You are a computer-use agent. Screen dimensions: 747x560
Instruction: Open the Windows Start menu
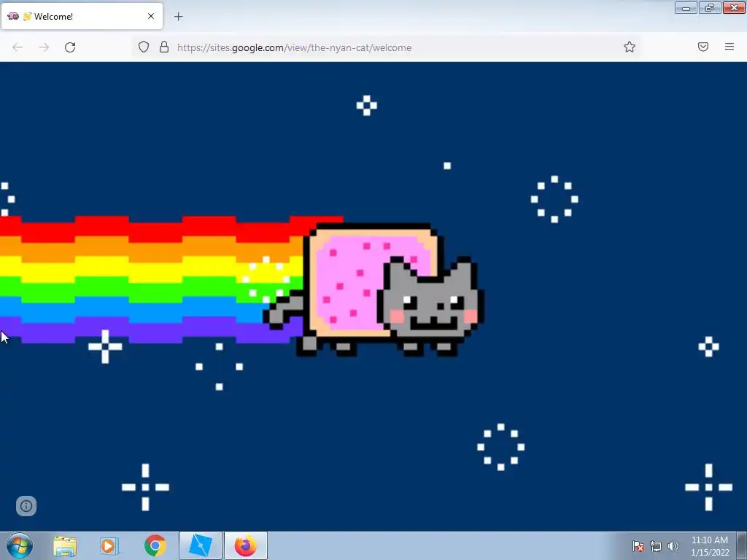pos(20,545)
